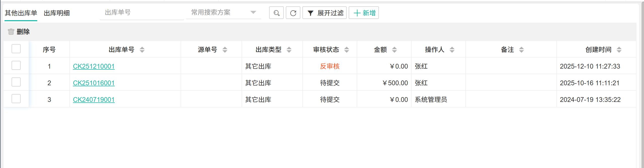The width and height of the screenshot is (644, 168).
Task: Sort by 金额 column sort arrows
Action: coord(394,50)
